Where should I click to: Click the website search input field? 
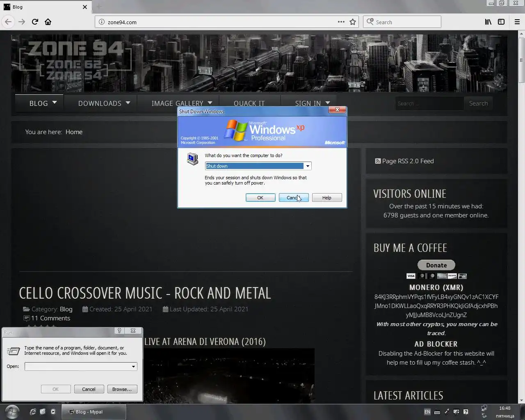tap(429, 103)
